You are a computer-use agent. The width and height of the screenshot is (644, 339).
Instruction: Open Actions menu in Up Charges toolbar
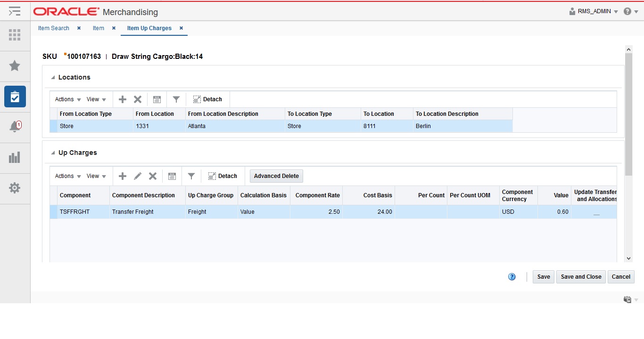click(x=68, y=176)
